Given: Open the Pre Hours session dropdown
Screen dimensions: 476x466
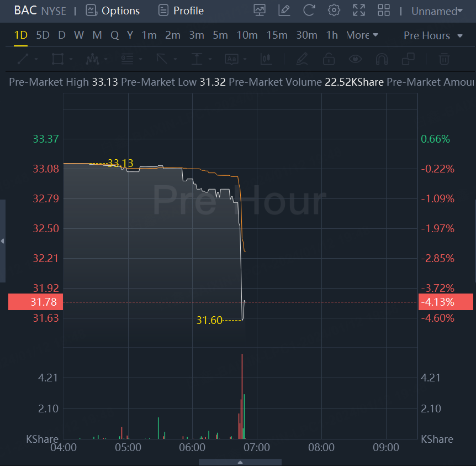Looking at the screenshot, I should pos(433,35).
